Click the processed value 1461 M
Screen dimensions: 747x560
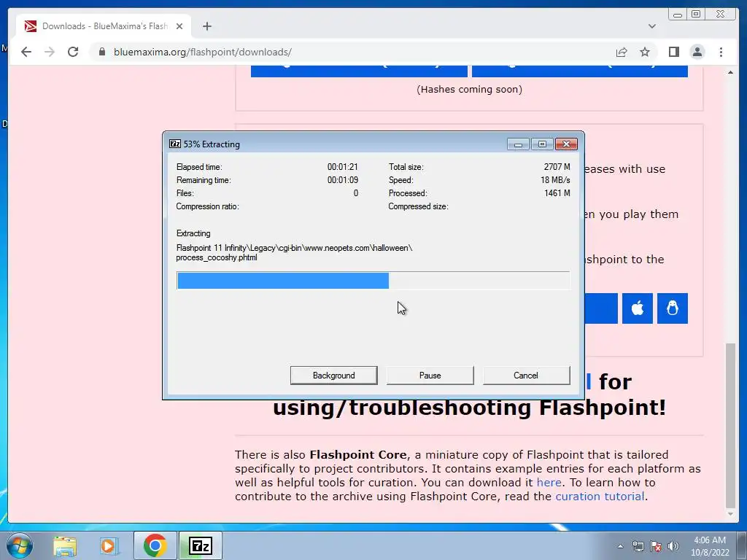coord(557,192)
